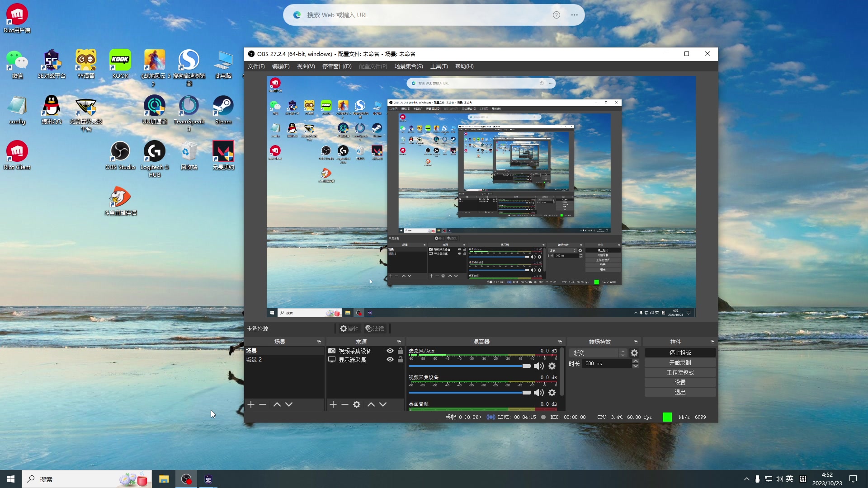The height and width of the screenshot is (488, 868).
Task: Open the TeamSpeak 3 desktop shortcut
Action: click(189, 113)
